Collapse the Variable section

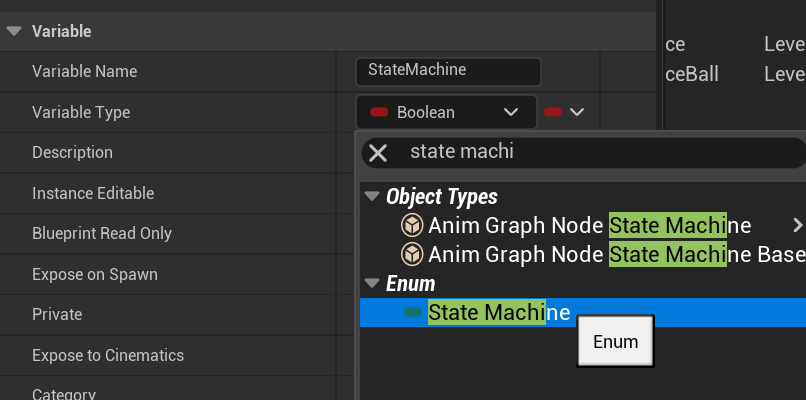[x=14, y=31]
